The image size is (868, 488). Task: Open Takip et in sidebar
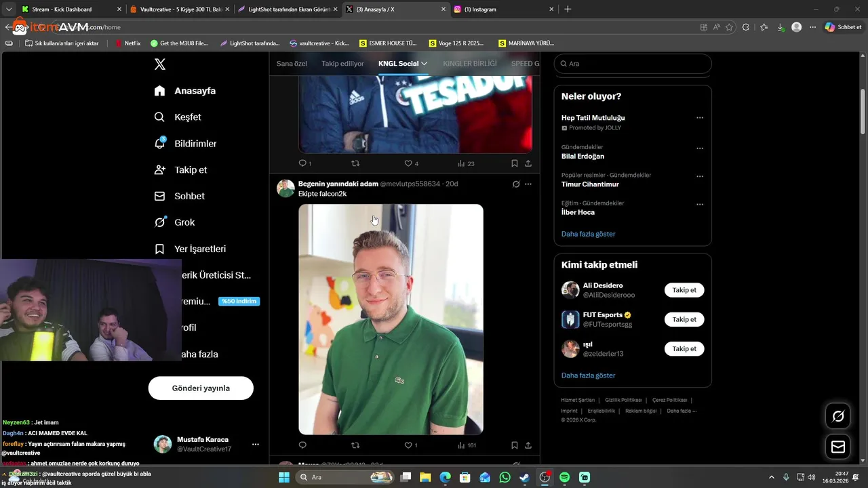point(180,169)
